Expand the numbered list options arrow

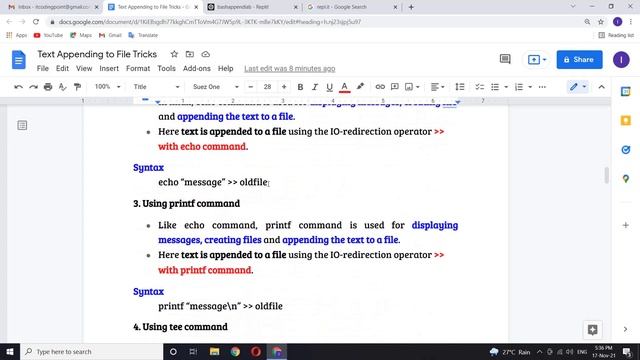(x=530, y=87)
